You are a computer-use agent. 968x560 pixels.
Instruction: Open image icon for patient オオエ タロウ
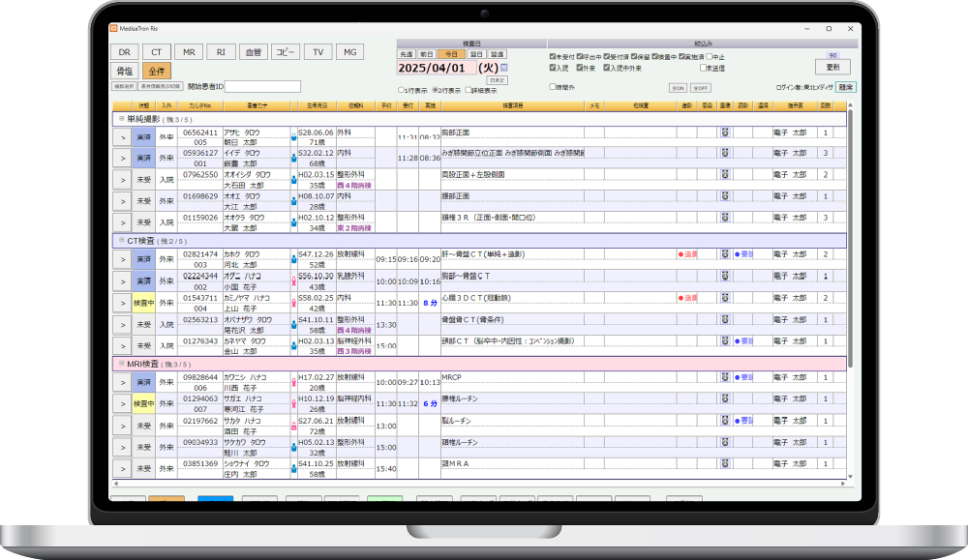pyautogui.click(x=725, y=195)
